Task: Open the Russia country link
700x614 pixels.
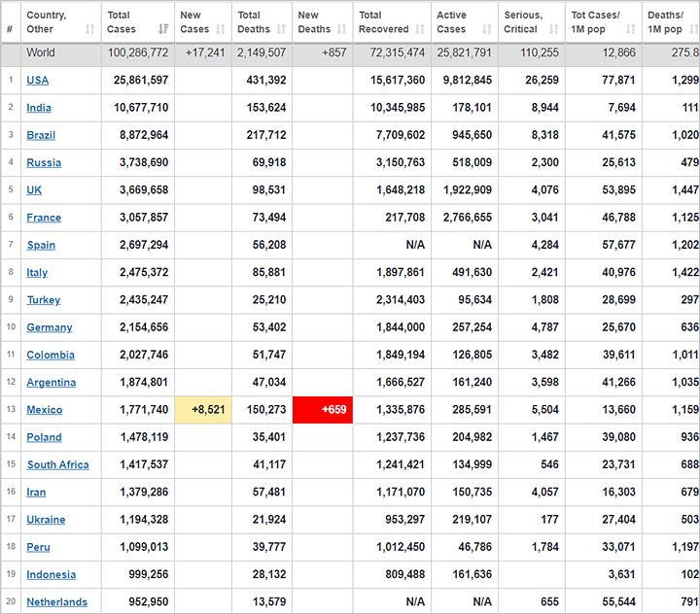Action: coord(44,163)
